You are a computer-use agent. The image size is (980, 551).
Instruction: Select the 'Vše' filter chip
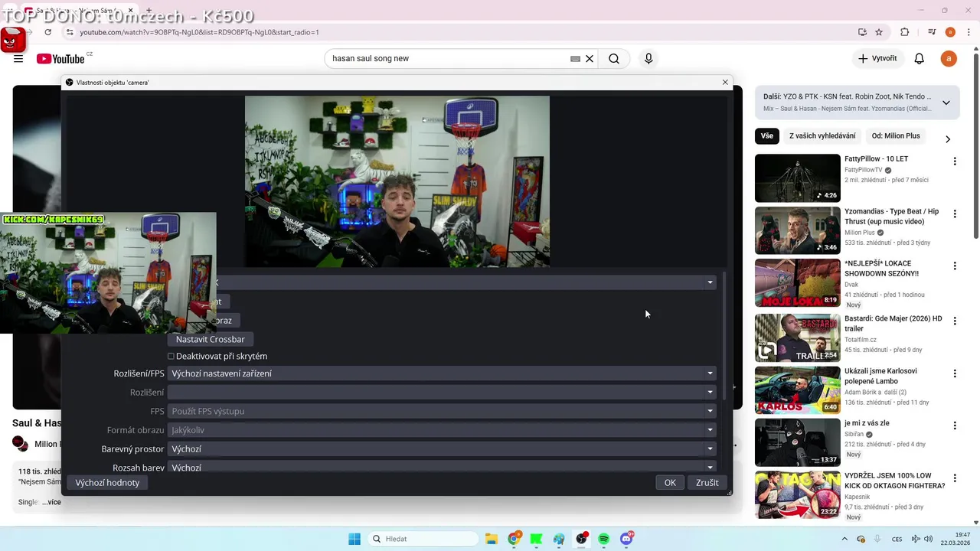tap(766, 136)
